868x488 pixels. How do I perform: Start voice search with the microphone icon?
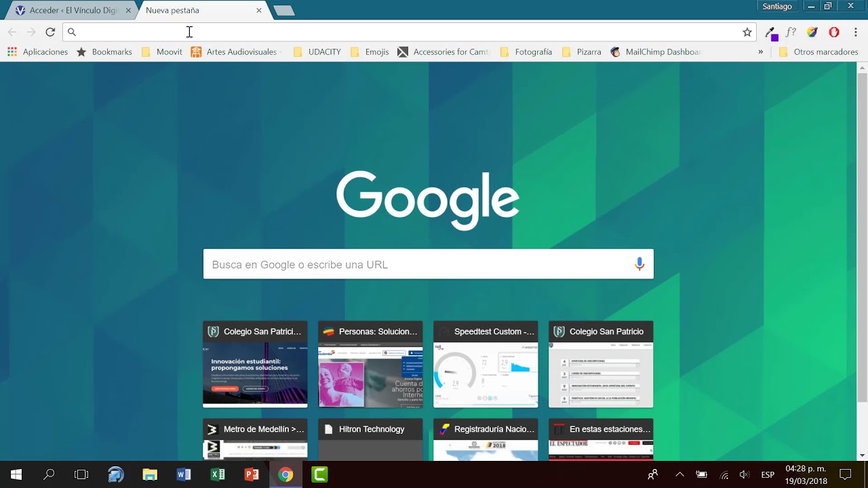[639, 264]
